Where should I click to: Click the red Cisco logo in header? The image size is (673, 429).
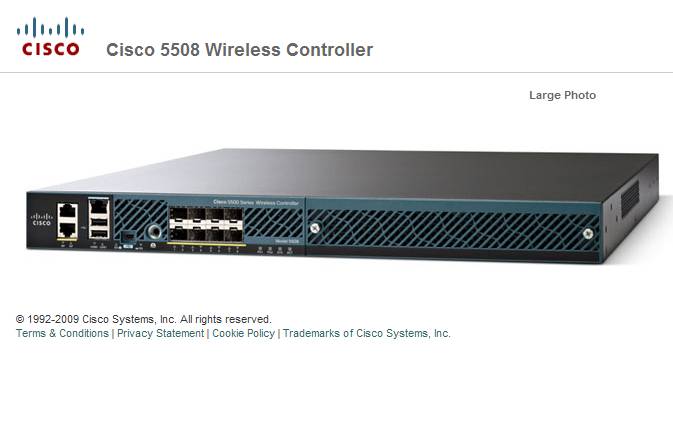pyautogui.click(x=50, y=36)
